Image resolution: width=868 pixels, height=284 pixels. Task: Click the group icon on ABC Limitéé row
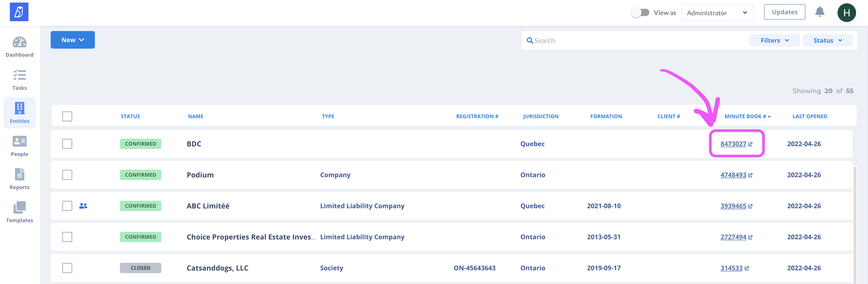click(x=83, y=206)
